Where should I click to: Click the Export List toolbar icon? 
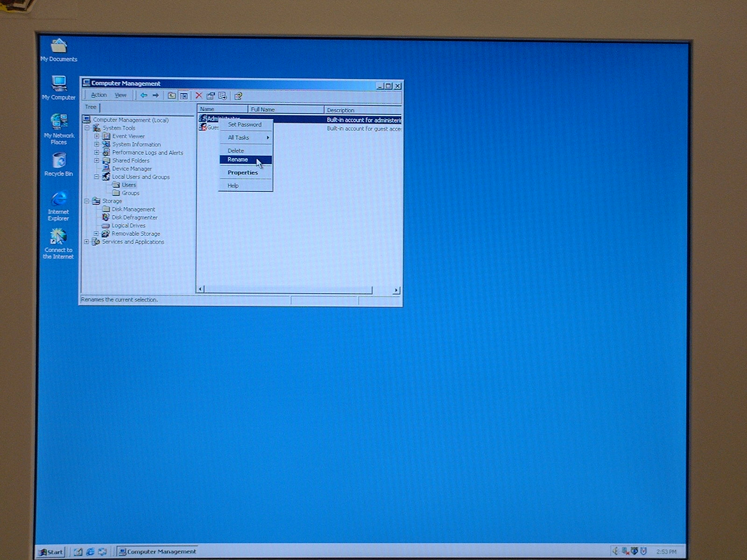[223, 96]
